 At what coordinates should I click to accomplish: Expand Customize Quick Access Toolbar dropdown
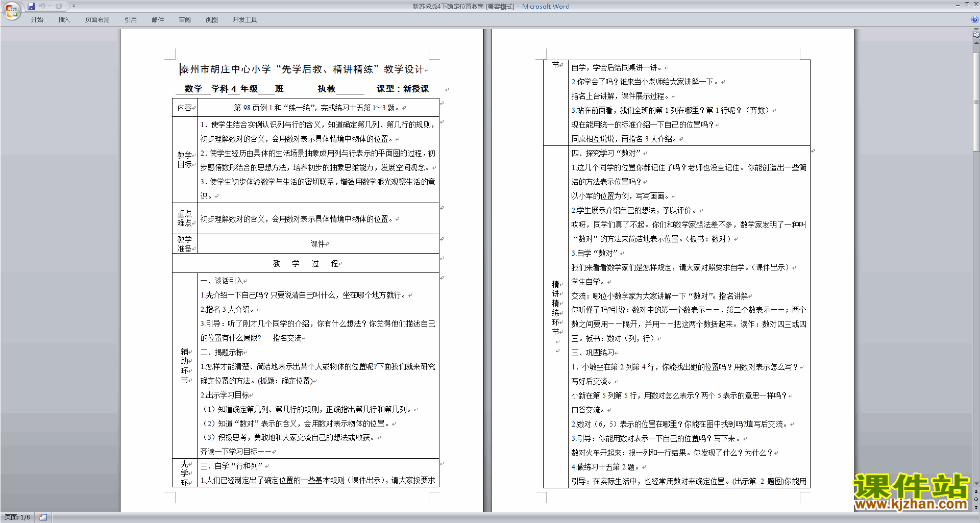(x=73, y=6)
